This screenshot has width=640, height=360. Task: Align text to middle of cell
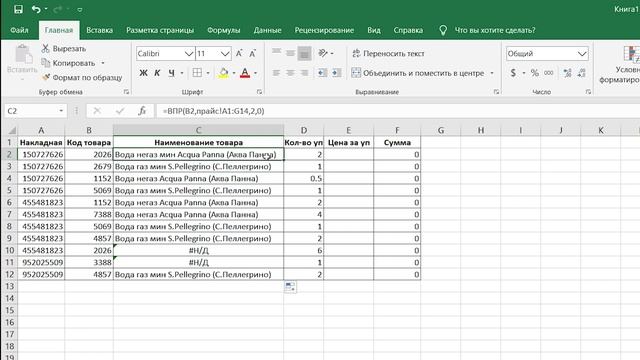pyautogui.click(x=290, y=53)
